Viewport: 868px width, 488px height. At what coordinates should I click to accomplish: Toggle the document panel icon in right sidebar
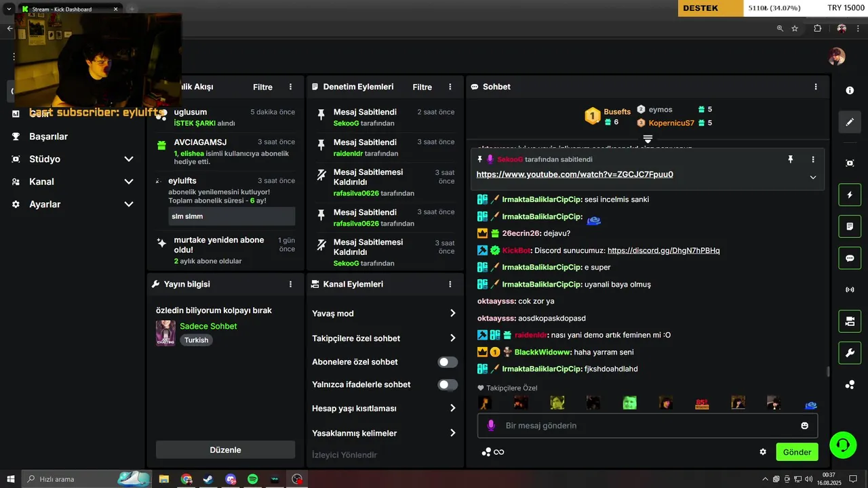pyautogui.click(x=850, y=226)
